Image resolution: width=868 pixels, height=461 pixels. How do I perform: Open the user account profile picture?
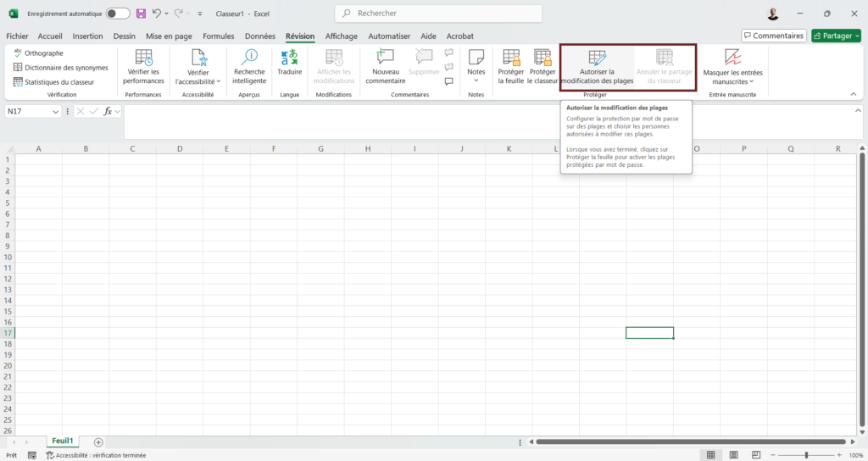(773, 14)
